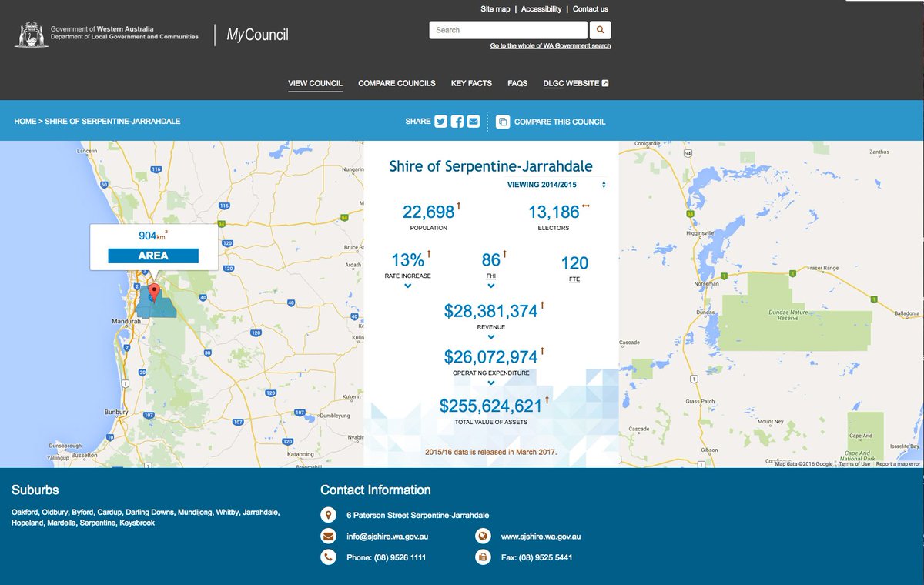Click the fax machine icon in Contact Information

click(x=483, y=557)
